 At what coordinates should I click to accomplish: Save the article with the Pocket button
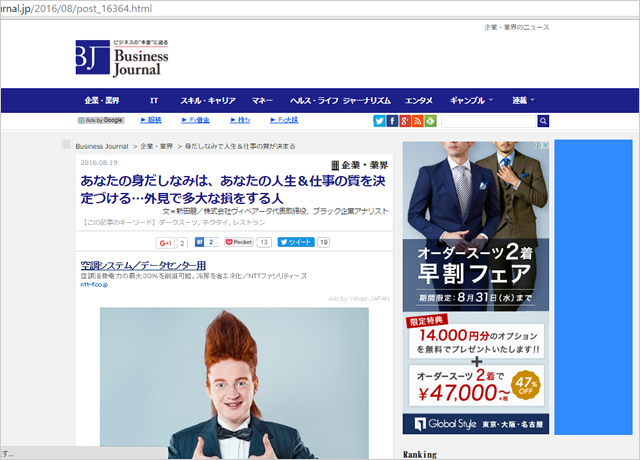(239, 242)
